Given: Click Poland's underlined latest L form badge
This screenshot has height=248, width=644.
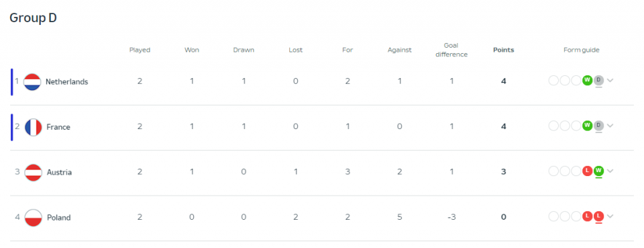Looking at the screenshot, I should click(x=598, y=216).
